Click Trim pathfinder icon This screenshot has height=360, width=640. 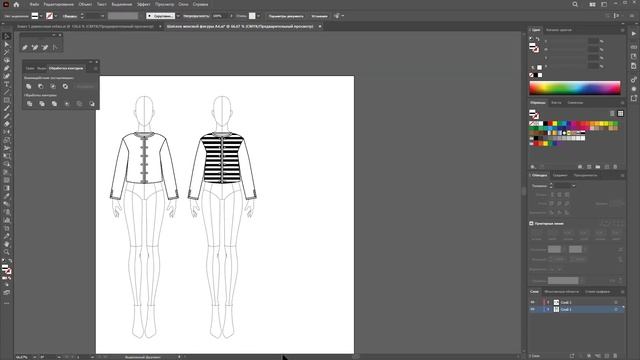click(x=42, y=104)
